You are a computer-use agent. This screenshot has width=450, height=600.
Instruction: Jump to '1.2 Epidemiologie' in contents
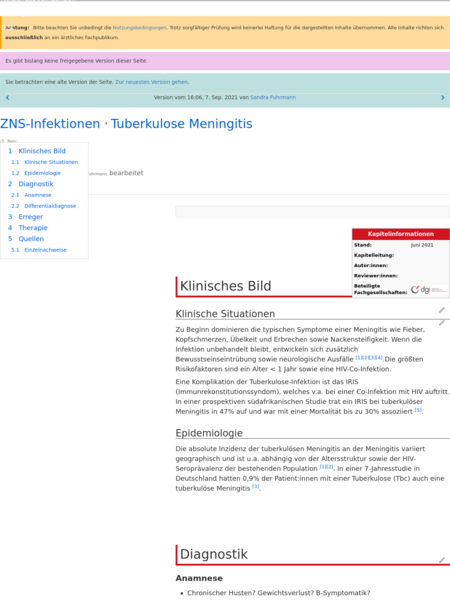(x=36, y=173)
